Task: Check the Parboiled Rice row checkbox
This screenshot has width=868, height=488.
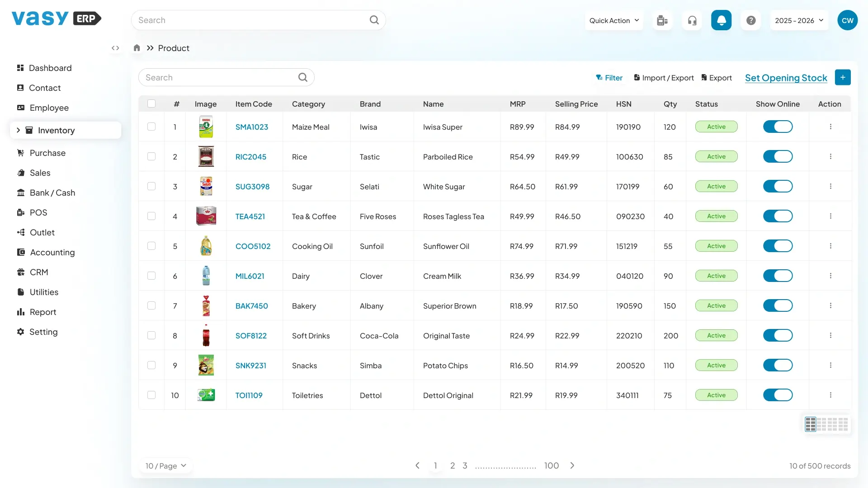Action: (151, 156)
